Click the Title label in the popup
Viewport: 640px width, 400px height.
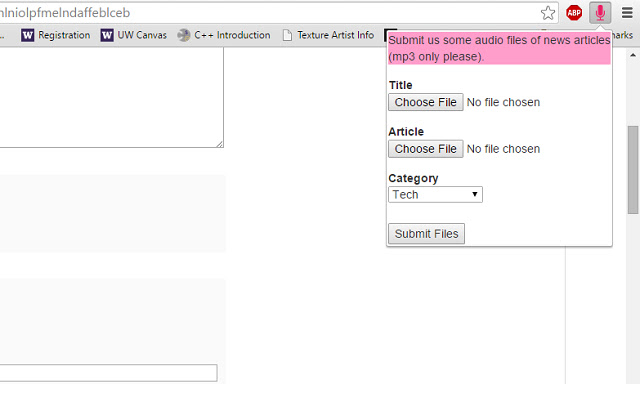tap(400, 85)
